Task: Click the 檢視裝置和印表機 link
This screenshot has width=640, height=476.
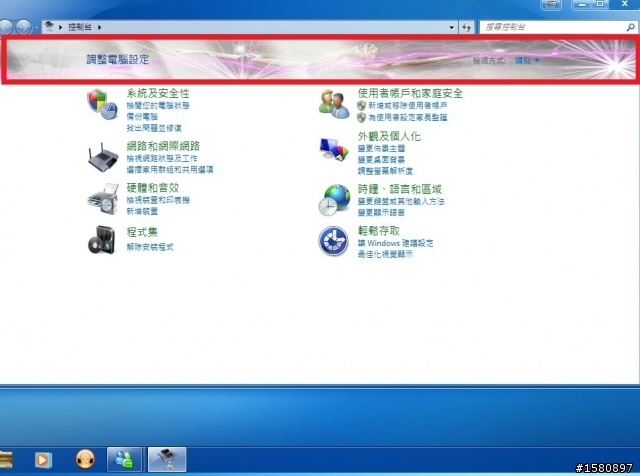Action: coord(158,200)
